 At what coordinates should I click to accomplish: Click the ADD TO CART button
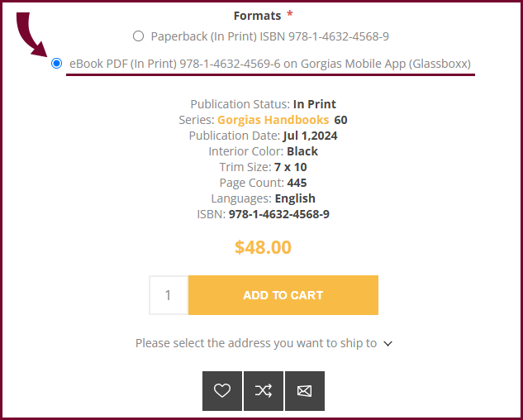283,295
